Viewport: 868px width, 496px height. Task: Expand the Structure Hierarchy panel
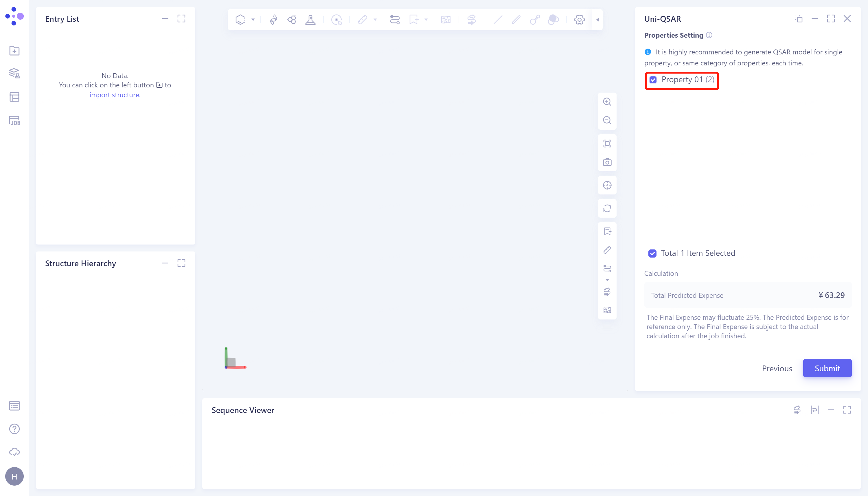[182, 263]
